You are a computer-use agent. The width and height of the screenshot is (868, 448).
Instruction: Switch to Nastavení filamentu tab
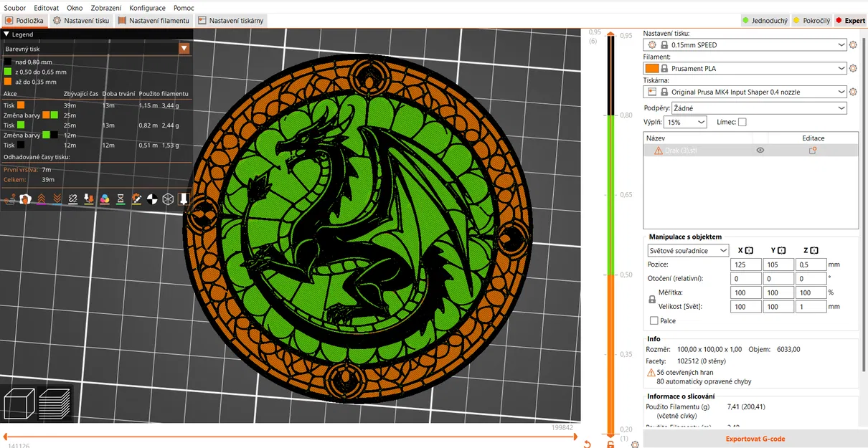(154, 21)
